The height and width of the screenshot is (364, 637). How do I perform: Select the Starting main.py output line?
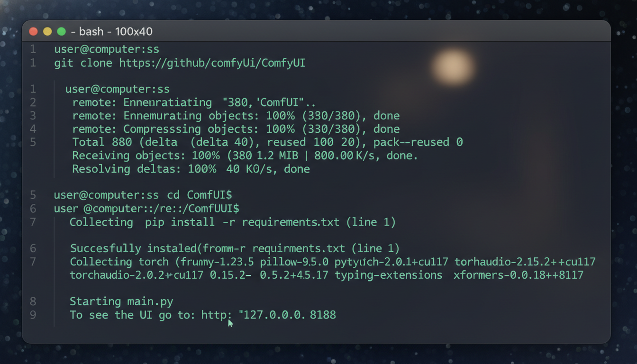(121, 301)
